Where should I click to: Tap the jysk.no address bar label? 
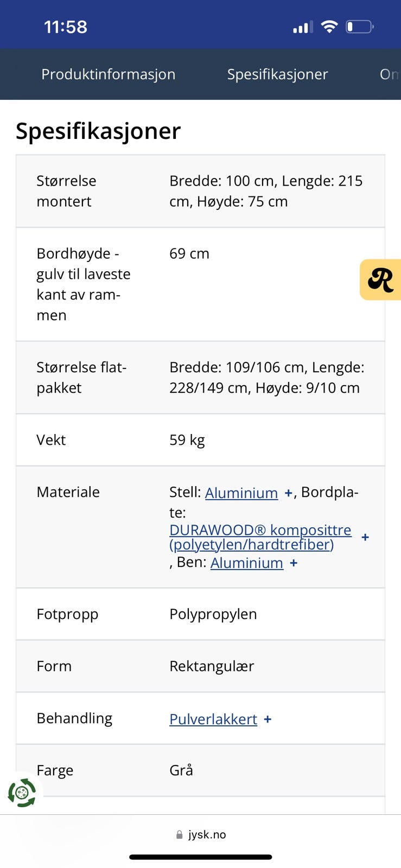point(207,834)
